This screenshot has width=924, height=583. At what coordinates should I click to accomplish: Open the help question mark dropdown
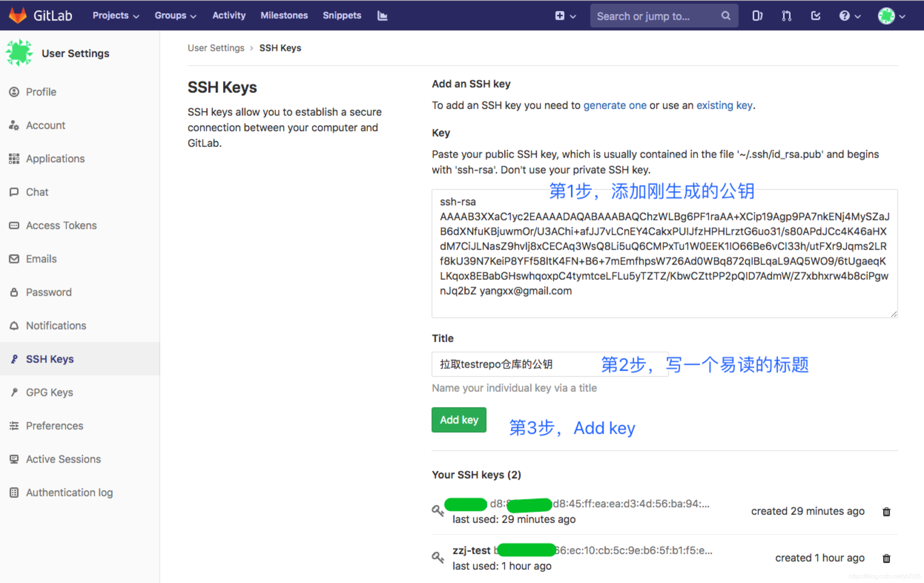click(849, 16)
